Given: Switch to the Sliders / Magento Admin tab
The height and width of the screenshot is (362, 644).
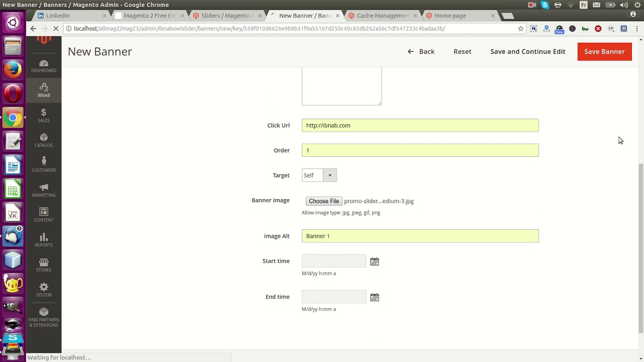Looking at the screenshot, I should [227, 16].
